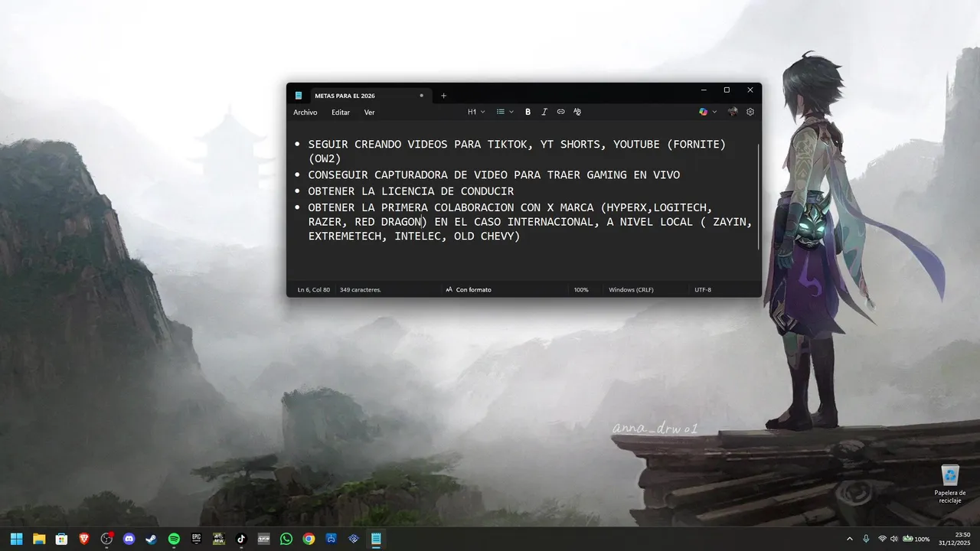Open File Explorer from taskbar
This screenshot has height=551, width=980.
(x=39, y=539)
